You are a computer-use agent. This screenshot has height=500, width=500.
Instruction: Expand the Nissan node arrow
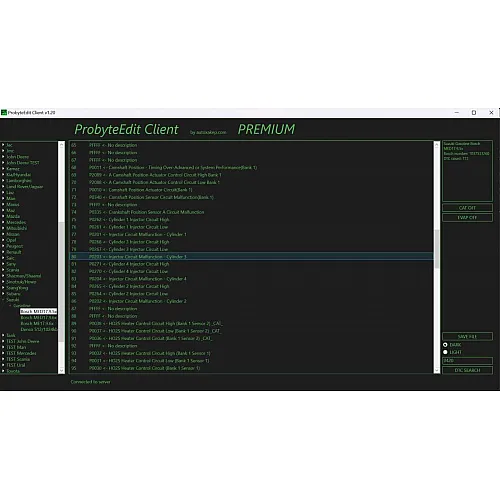point(3,234)
